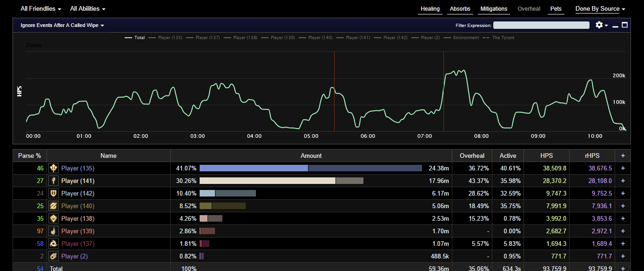Show Player (142) series in legend
The height and width of the screenshot is (271, 644).
pyautogui.click(x=390, y=38)
